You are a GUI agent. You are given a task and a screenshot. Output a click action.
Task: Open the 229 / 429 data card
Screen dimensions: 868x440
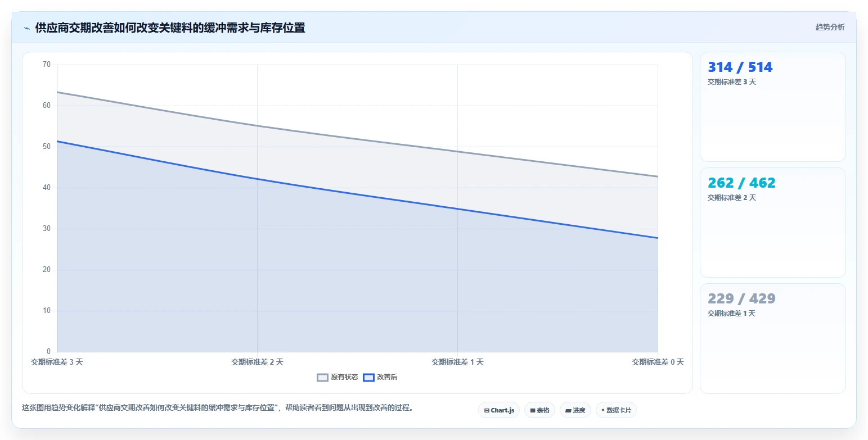click(772, 338)
